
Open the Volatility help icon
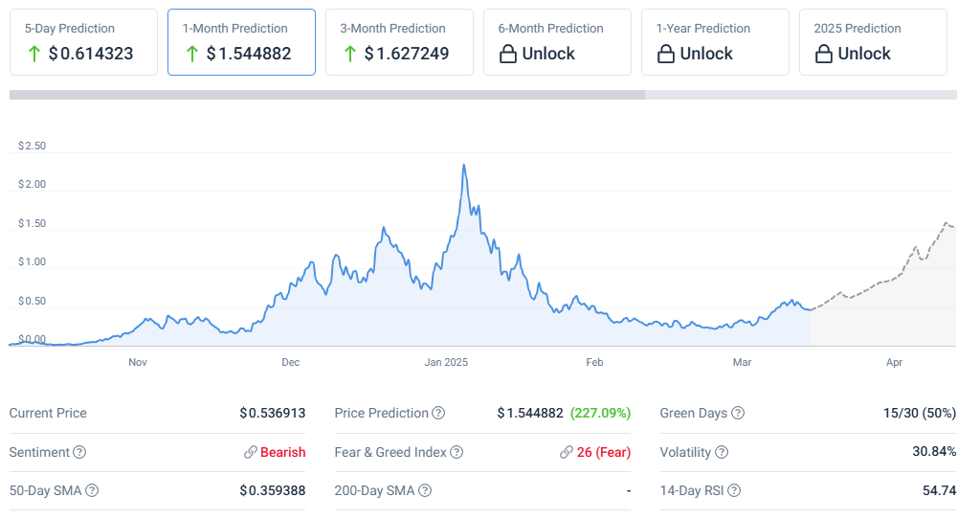722,452
